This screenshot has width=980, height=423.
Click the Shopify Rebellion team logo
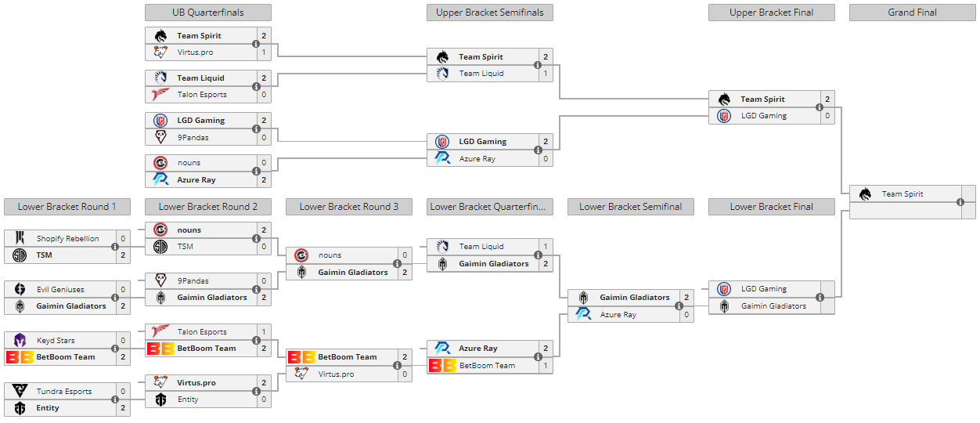click(20, 238)
